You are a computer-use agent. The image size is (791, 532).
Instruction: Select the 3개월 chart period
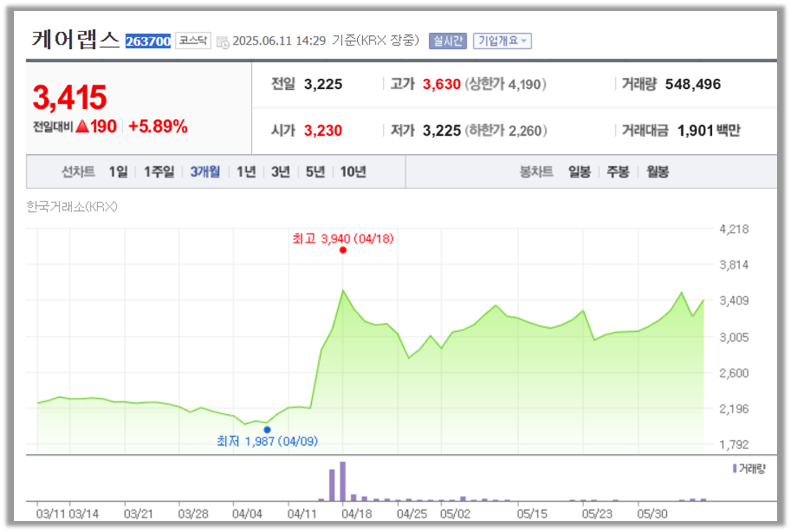point(205,172)
